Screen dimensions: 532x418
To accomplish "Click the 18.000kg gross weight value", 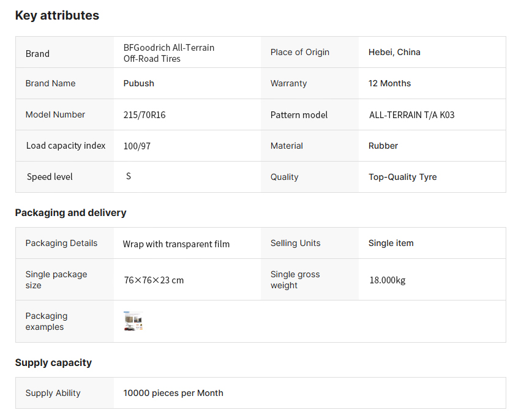I will click(387, 280).
